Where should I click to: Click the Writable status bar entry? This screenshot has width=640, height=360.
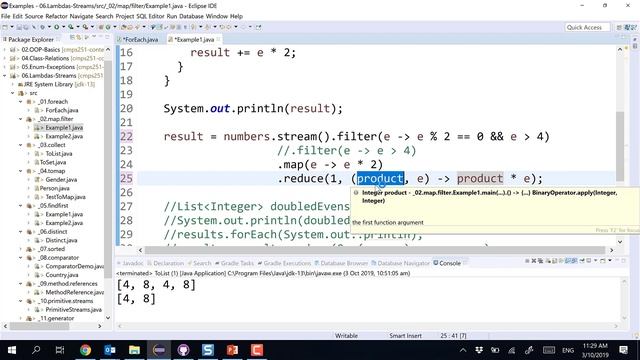346,336
